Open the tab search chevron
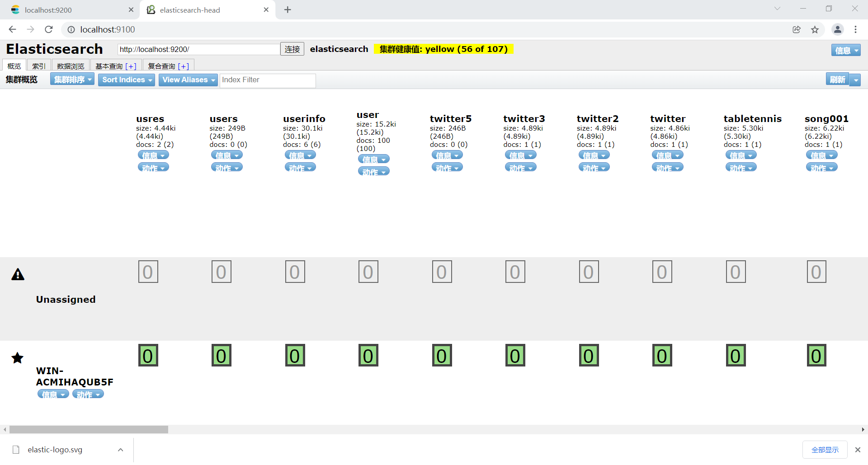Screen dimensions: 868x465 pyautogui.click(x=778, y=9)
